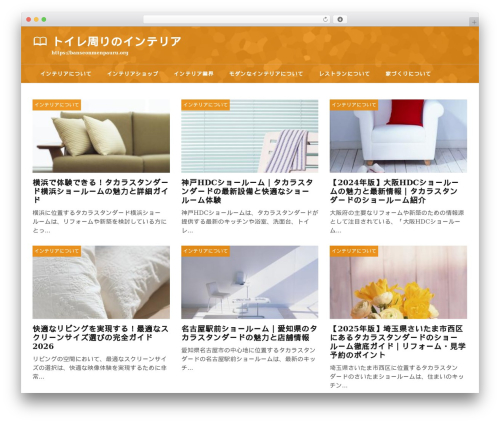The width and height of the screenshot is (500, 423).
Task: Click category tag on sofa image
Action: coord(57,105)
